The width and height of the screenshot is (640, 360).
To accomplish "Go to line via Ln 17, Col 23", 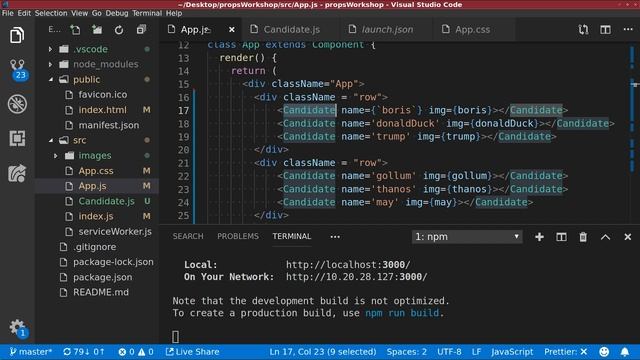I will [322, 352].
